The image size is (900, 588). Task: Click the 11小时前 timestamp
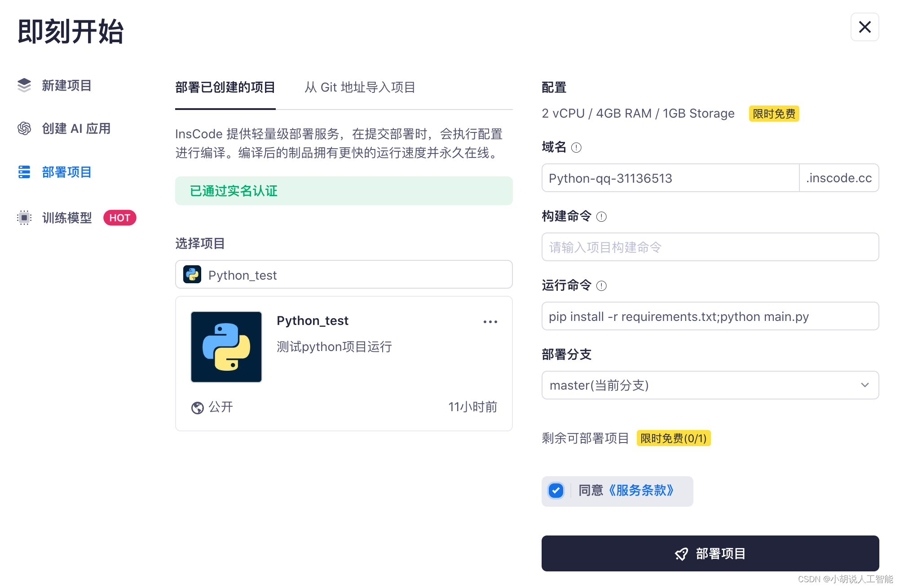pyautogui.click(x=473, y=407)
